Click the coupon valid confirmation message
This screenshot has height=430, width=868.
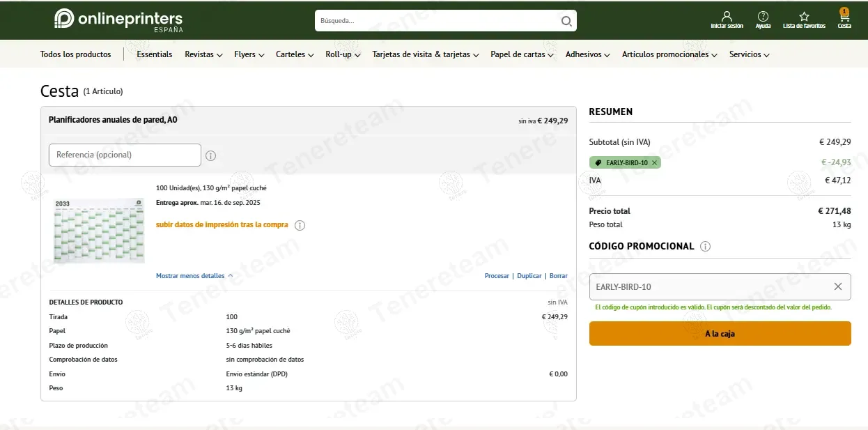[713, 307]
